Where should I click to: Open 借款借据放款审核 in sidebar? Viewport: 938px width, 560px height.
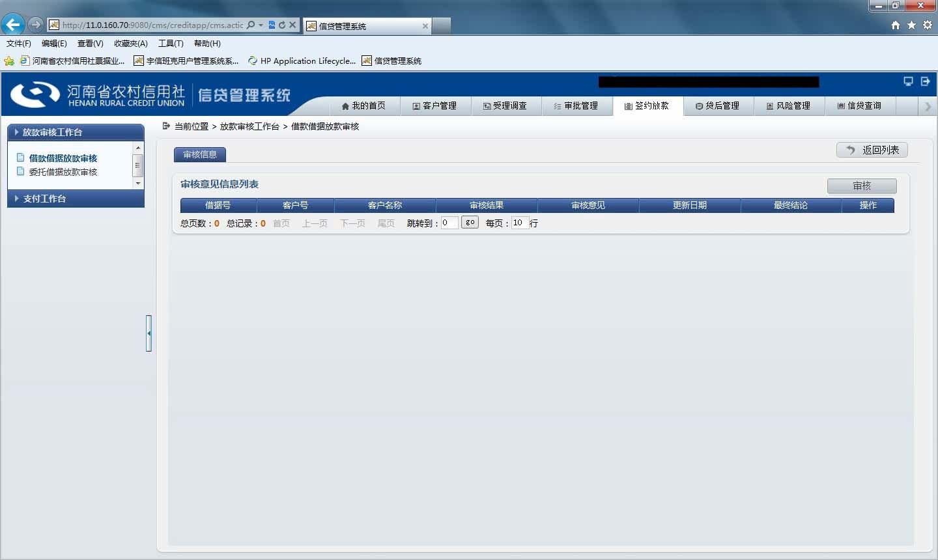coord(63,158)
